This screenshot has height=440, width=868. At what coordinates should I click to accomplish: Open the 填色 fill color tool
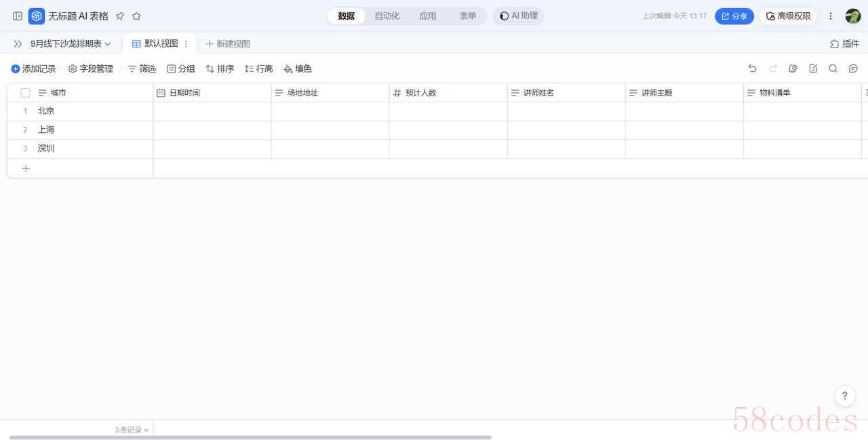(298, 68)
